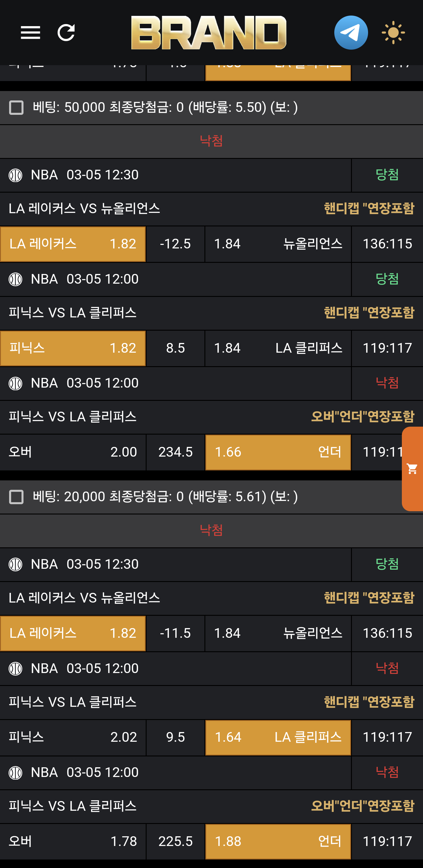
Task: Click the BRAND logo
Action: tap(209, 33)
